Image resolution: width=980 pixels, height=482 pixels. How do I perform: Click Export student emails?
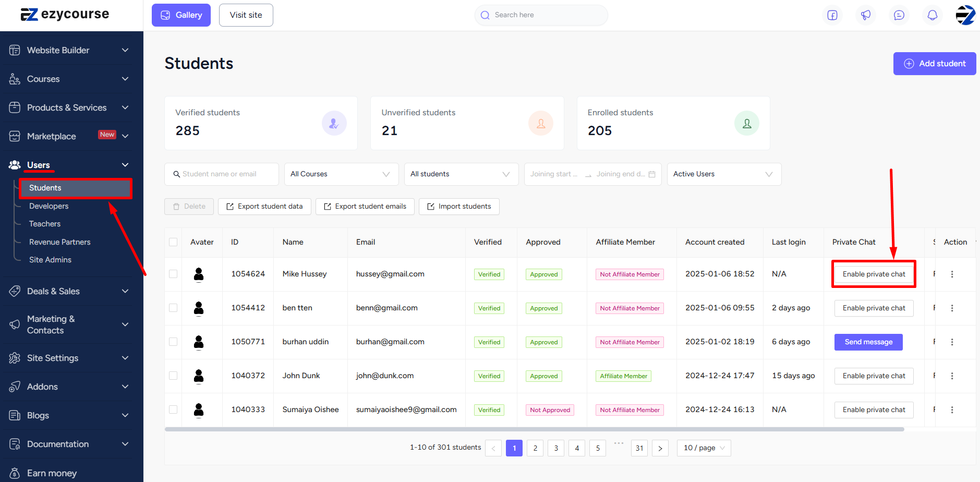(x=365, y=207)
